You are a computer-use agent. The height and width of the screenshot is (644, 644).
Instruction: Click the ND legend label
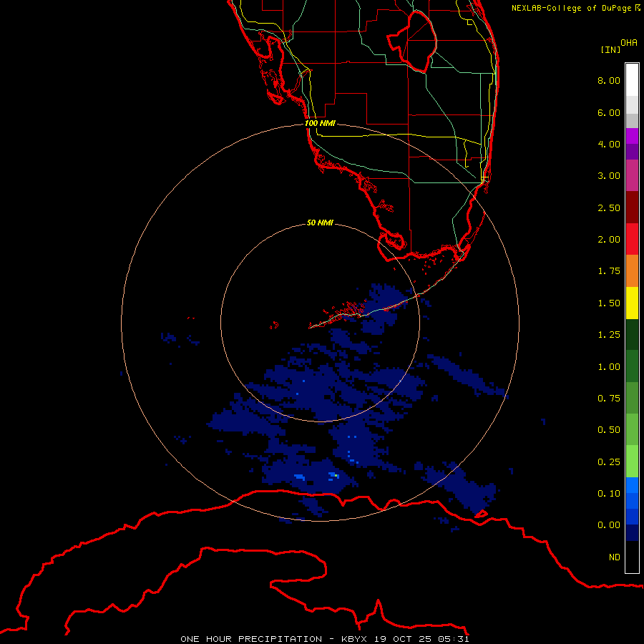615,557
